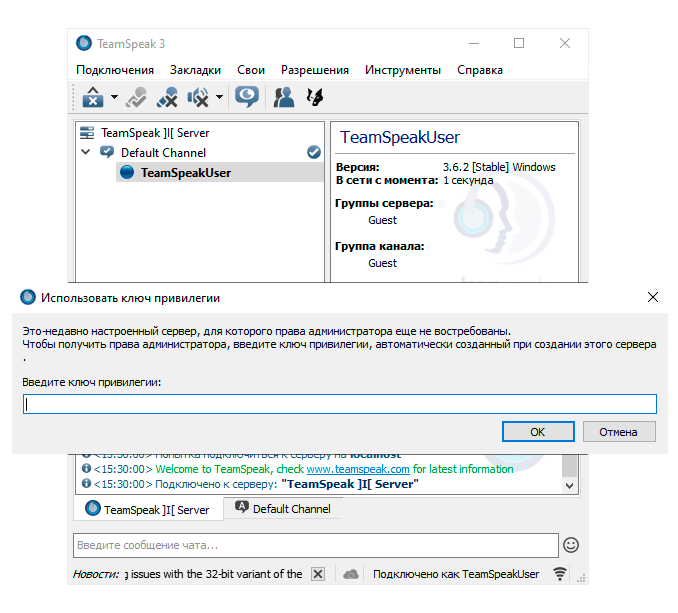Click version text 3.6.2 [Stable] Windows
Image resolution: width=678 pixels, height=613 pixels.
[x=499, y=167]
